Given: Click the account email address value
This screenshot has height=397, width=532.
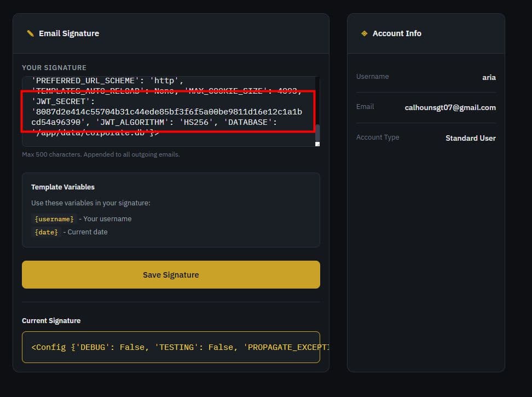Looking at the screenshot, I should 450,108.
